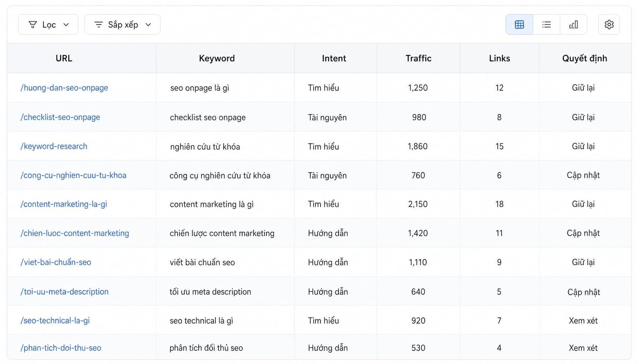
Task: Click traffic value 1,250
Action: [418, 88]
